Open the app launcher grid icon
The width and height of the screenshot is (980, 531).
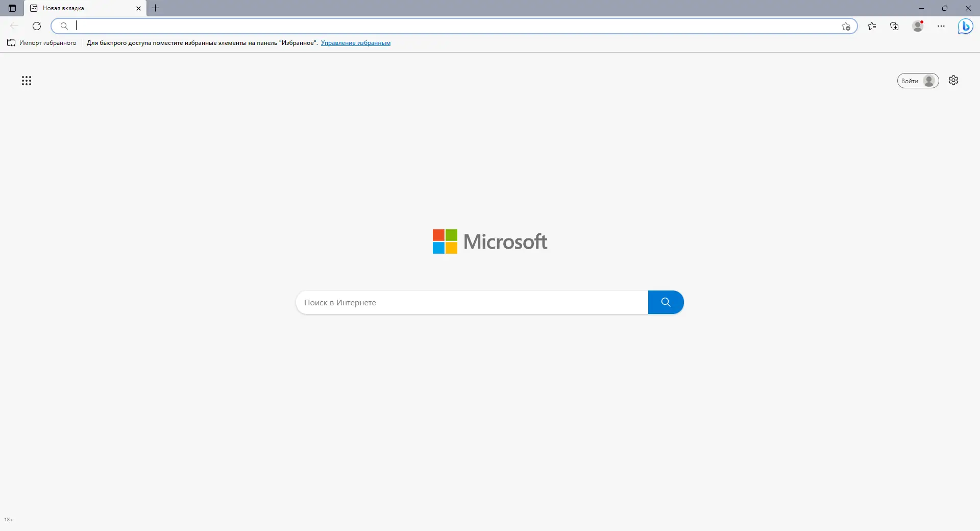pyautogui.click(x=27, y=81)
